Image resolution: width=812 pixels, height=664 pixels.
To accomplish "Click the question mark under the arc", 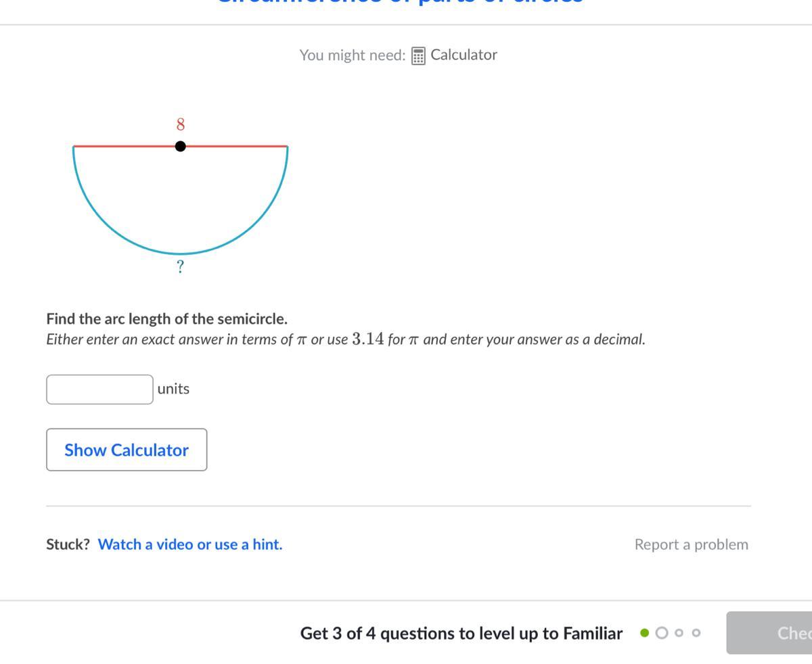I will [180, 267].
